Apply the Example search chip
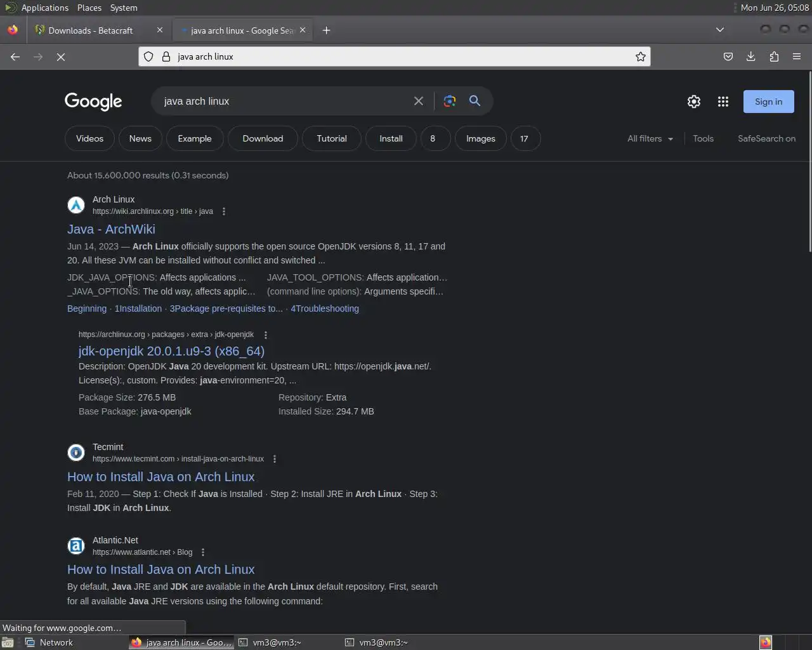This screenshot has width=812, height=650. tap(195, 138)
